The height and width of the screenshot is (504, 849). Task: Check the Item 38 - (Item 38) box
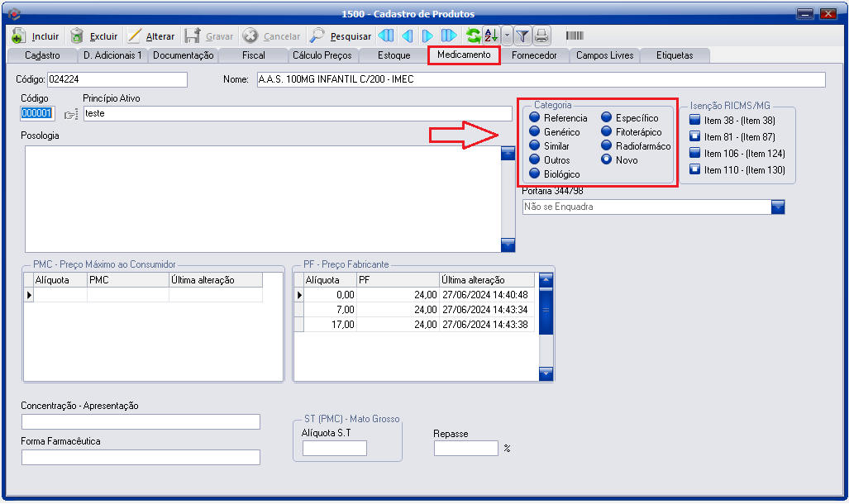pyautogui.click(x=695, y=121)
